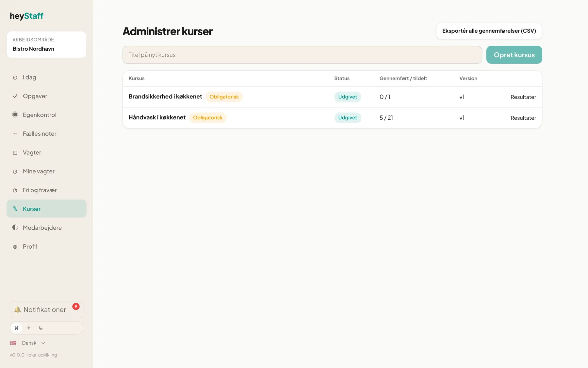Open Fælles noter section
This screenshot has height=368, width=588.
[x=46, y=134]
